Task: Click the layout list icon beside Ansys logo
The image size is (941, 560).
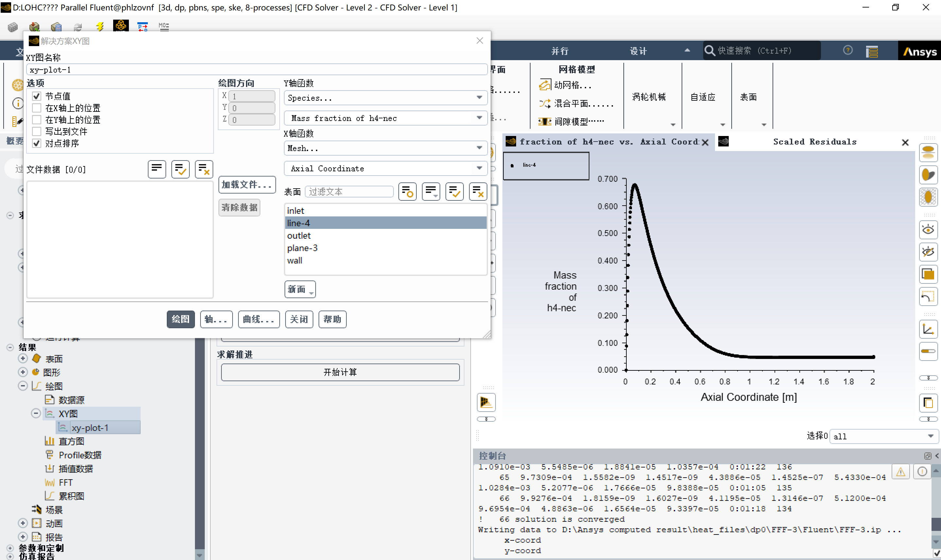Action: click(x=872, y=51)
